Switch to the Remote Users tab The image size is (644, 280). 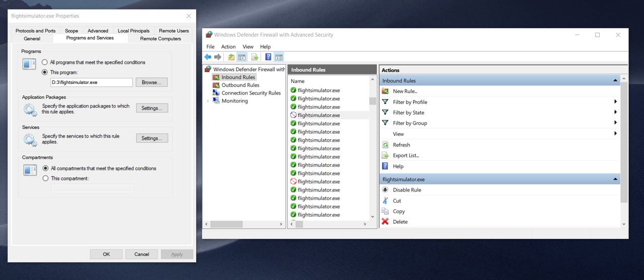174,31
